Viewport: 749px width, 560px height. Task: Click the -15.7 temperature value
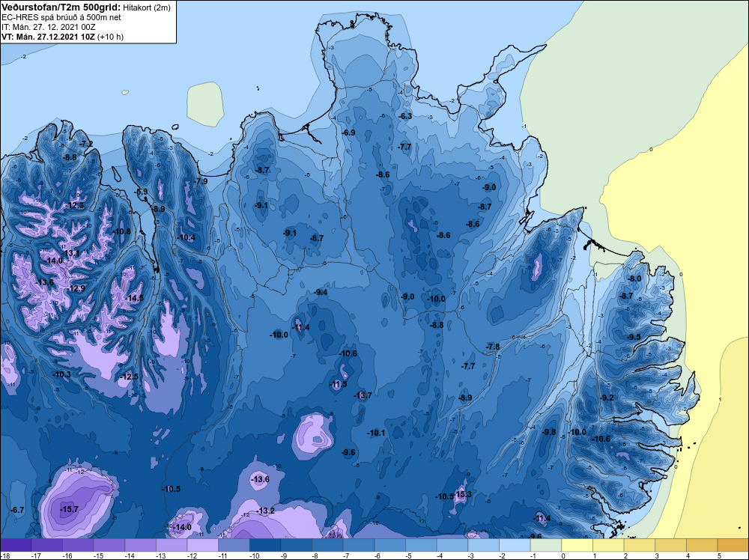[69, 509]
